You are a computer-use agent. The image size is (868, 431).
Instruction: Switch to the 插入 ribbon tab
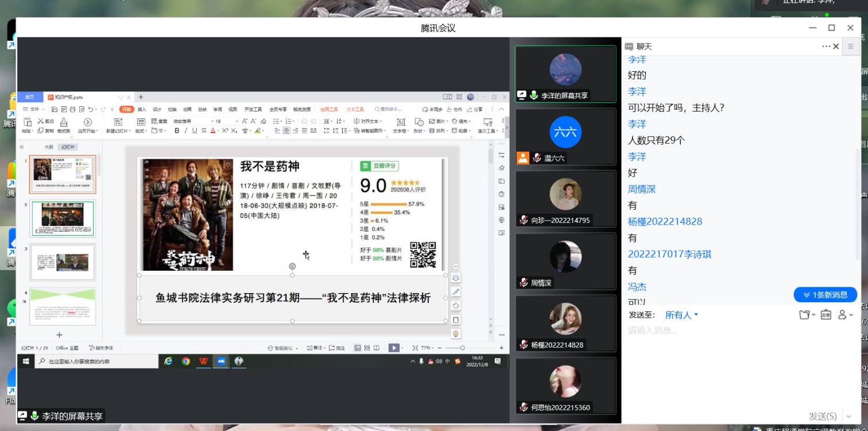tap(142, 109)
